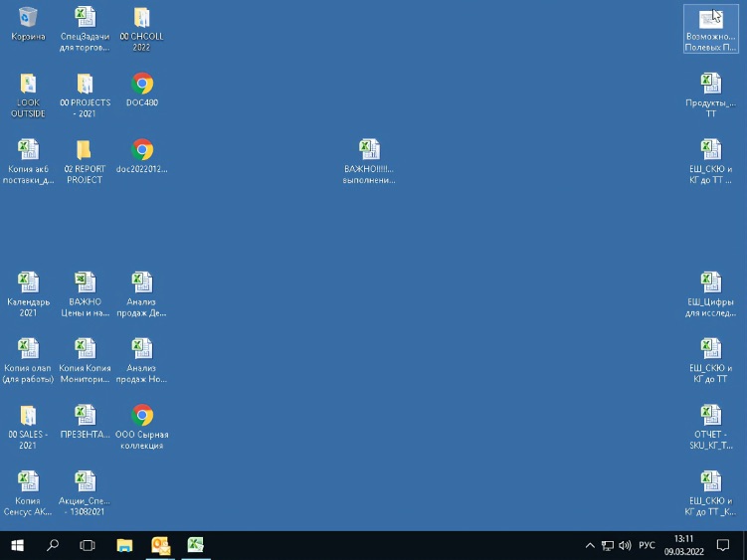Open File Explorer from the taskbar
747x560 pixels.
coord(124,545)
